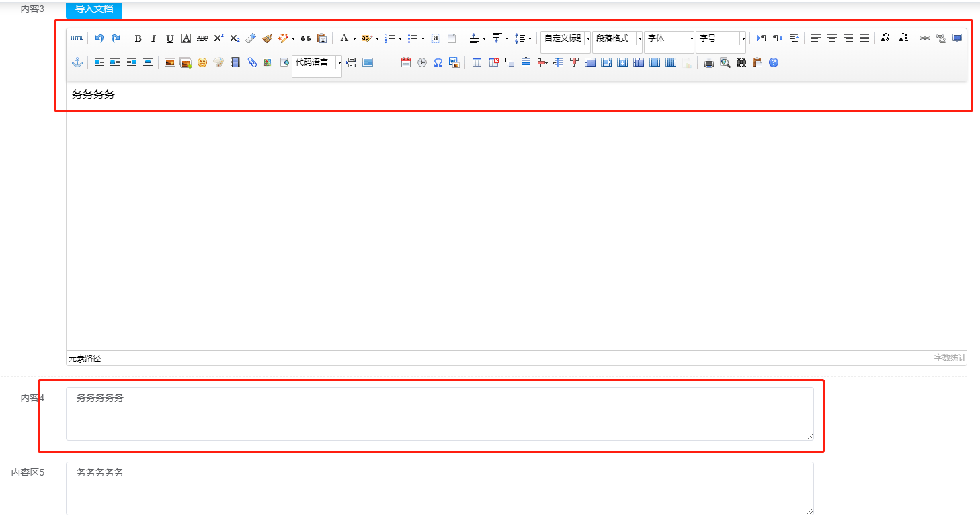Image resolution: width=980 pixels, height=524 pixels.
Task: Insert the current time with clock icon
Action: [422, 62]
